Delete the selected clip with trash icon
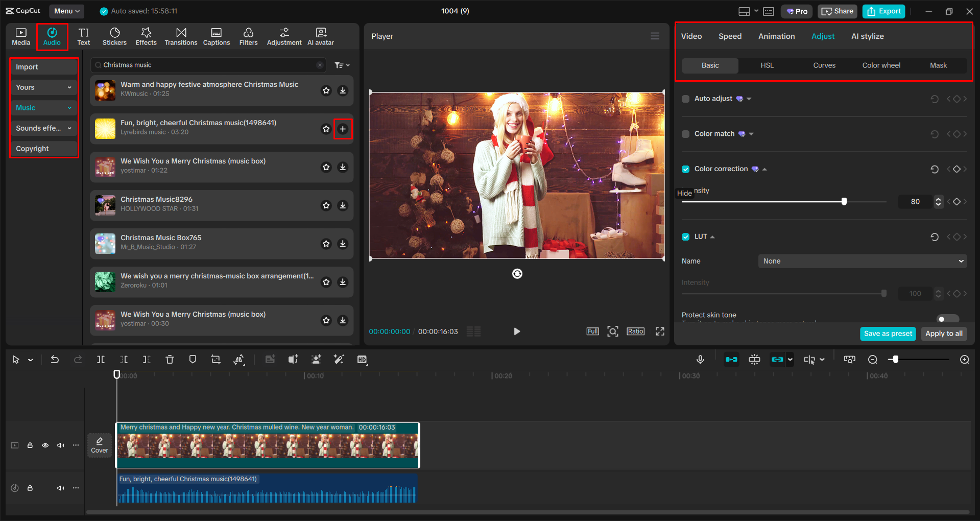 170,359
